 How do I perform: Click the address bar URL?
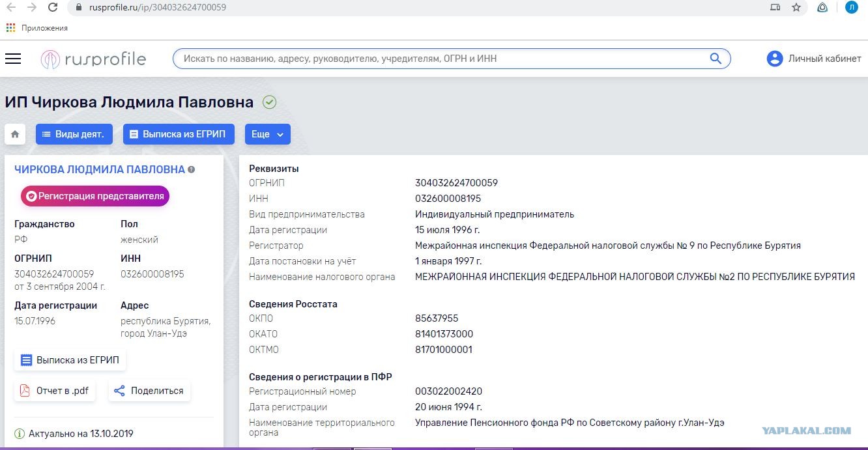tap(158, 8)
